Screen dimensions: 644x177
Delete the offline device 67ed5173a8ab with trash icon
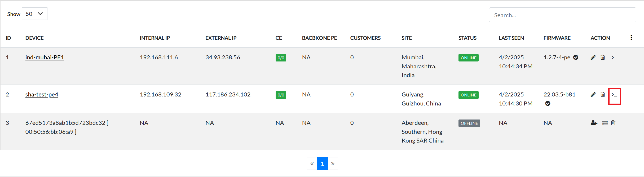(x=613, y=123)
